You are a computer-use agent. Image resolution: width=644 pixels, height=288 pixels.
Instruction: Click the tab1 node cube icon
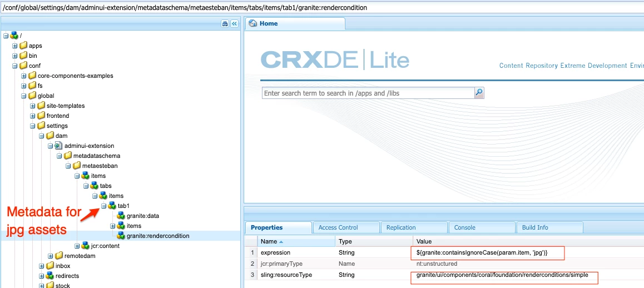tap(112, 206)
